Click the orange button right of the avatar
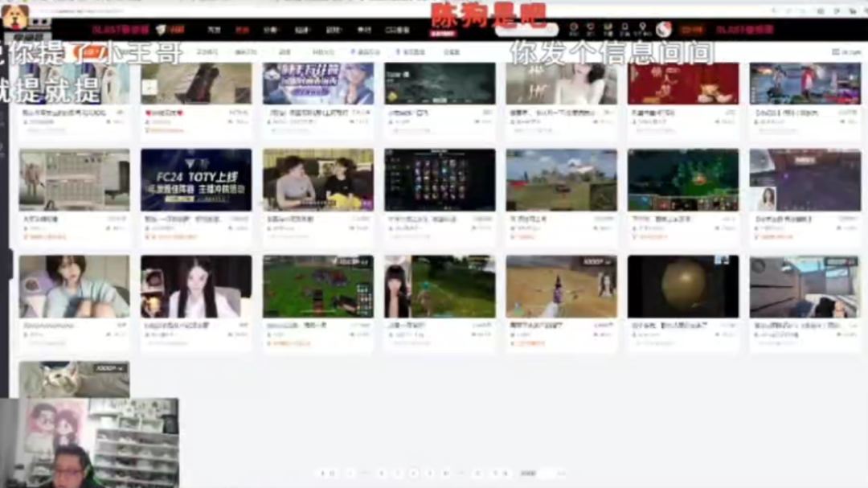This screenshot has height=488, width=868. (x=692, y=30)
